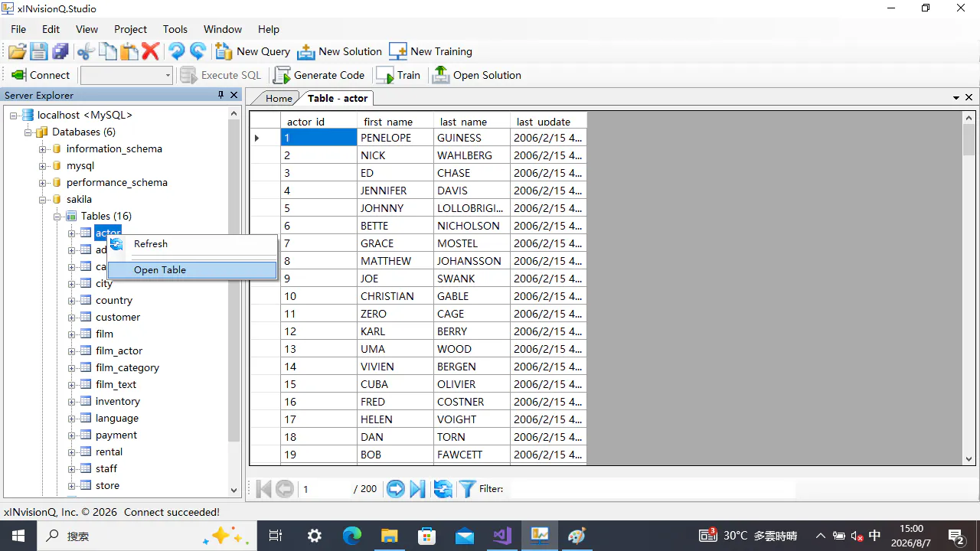Toggle the Server Explorer auto-hide pin
980x551 pixels.
coord(221,95)
